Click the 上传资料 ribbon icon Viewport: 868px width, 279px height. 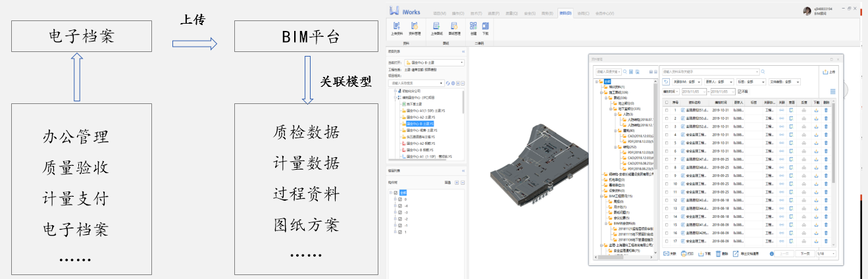(397, 28)
